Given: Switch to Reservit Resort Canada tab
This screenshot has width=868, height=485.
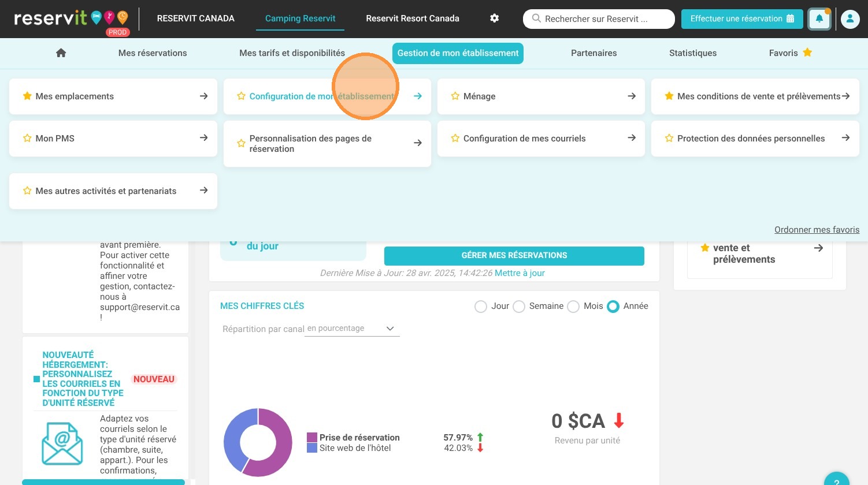Looking at the screenshot, I should [x=413, y=18].
